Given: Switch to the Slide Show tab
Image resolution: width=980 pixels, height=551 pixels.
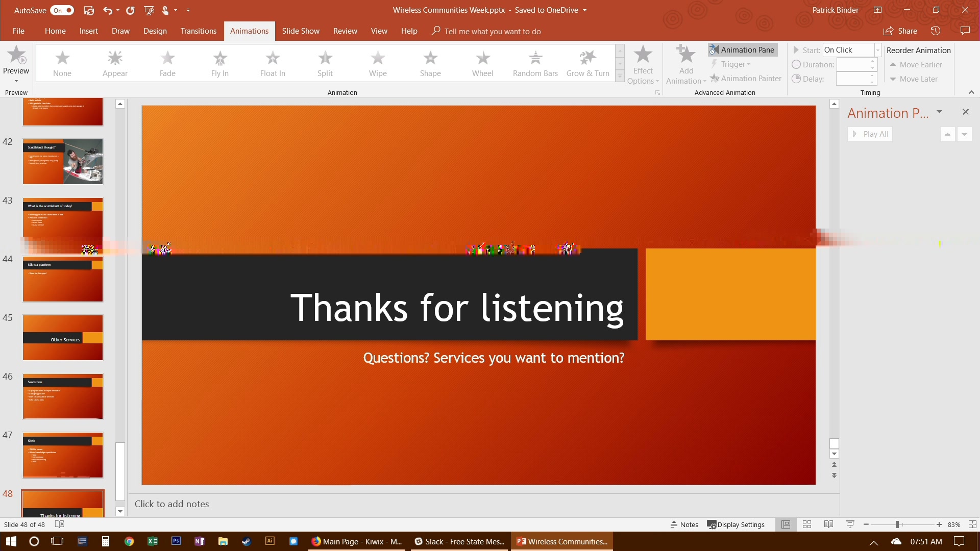Looking at the screenshot, I should pos(301,31).
